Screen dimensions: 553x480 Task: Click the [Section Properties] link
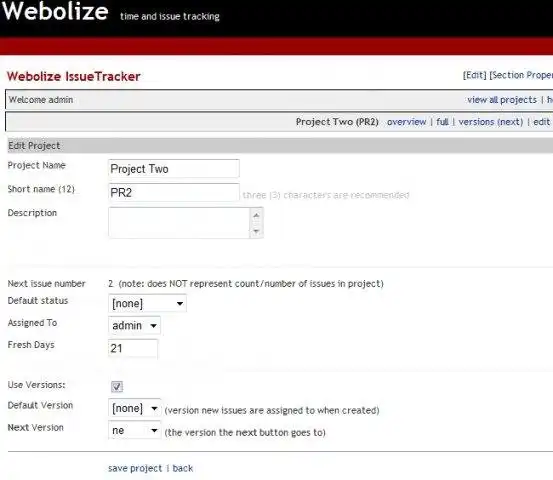(521, 75)
